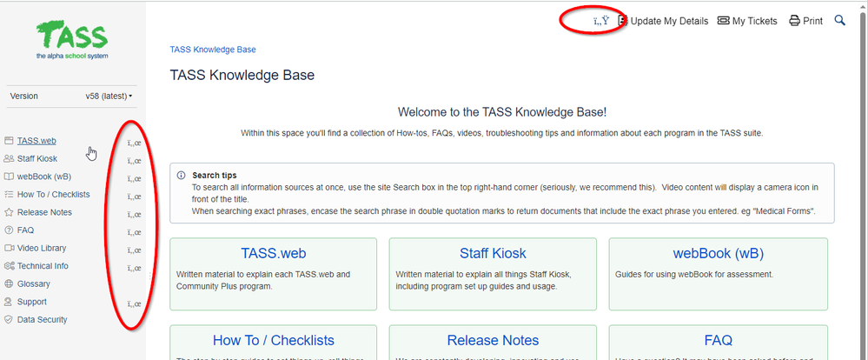Open the Staff Kiosk card title link
The image size is (868, 360).
coord(493,254)
